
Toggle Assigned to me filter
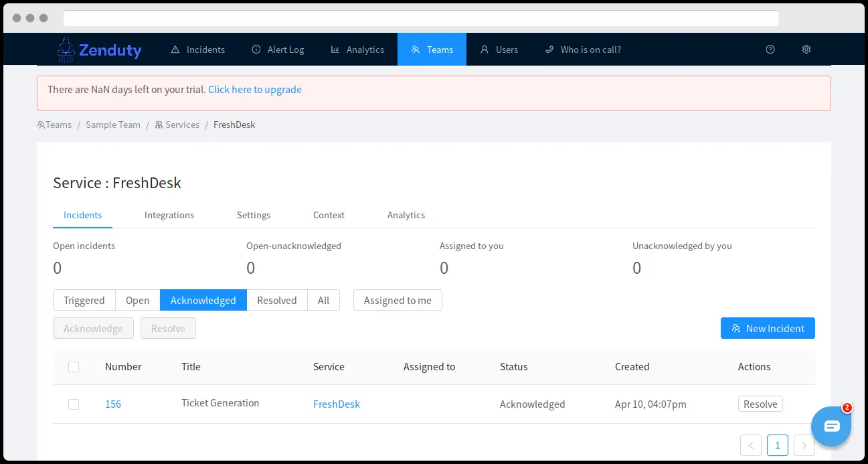point(398,300)
